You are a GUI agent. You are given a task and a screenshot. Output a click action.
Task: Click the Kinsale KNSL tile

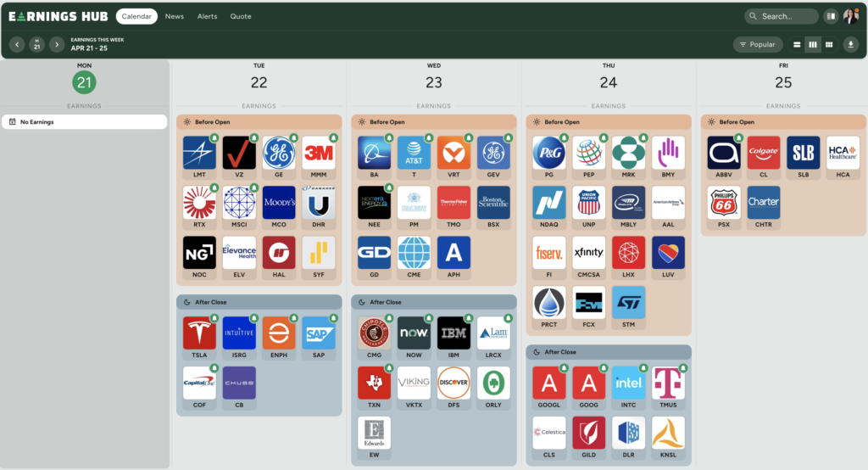(x=668, y=439)
